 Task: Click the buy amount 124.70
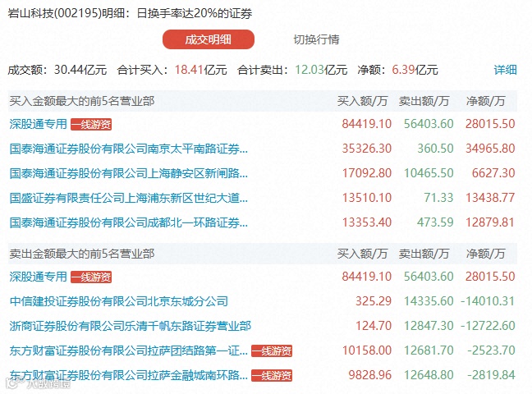(374, 326)
